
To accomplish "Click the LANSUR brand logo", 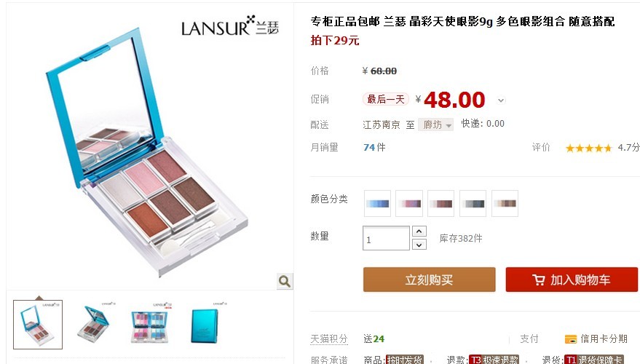I will pyautogui.click(x=230, y=25).
